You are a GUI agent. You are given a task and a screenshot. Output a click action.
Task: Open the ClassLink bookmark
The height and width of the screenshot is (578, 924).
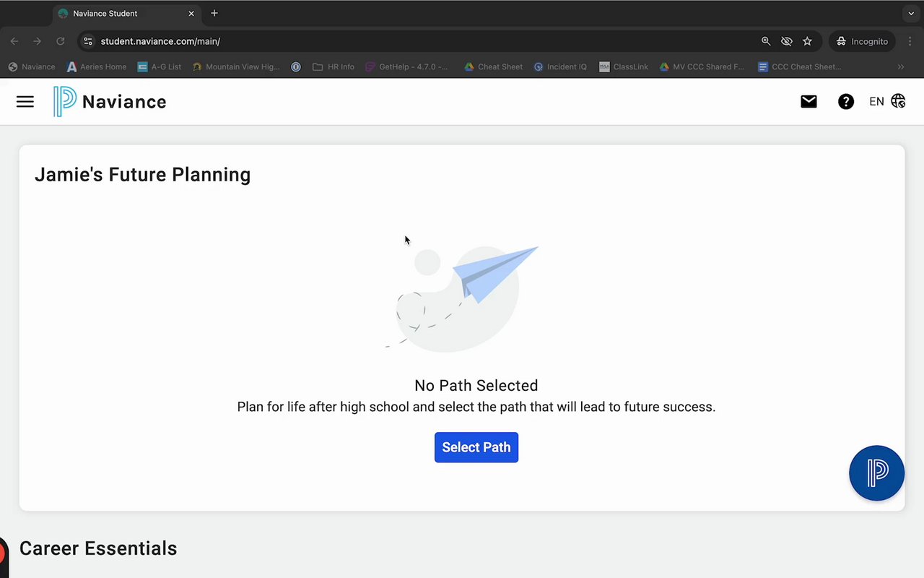624,66
